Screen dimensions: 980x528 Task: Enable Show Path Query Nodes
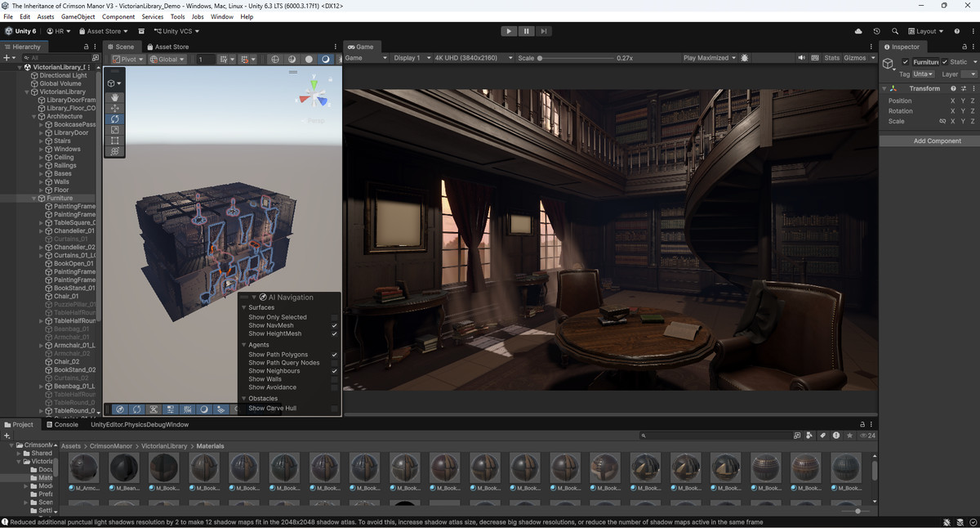point(334,363)
